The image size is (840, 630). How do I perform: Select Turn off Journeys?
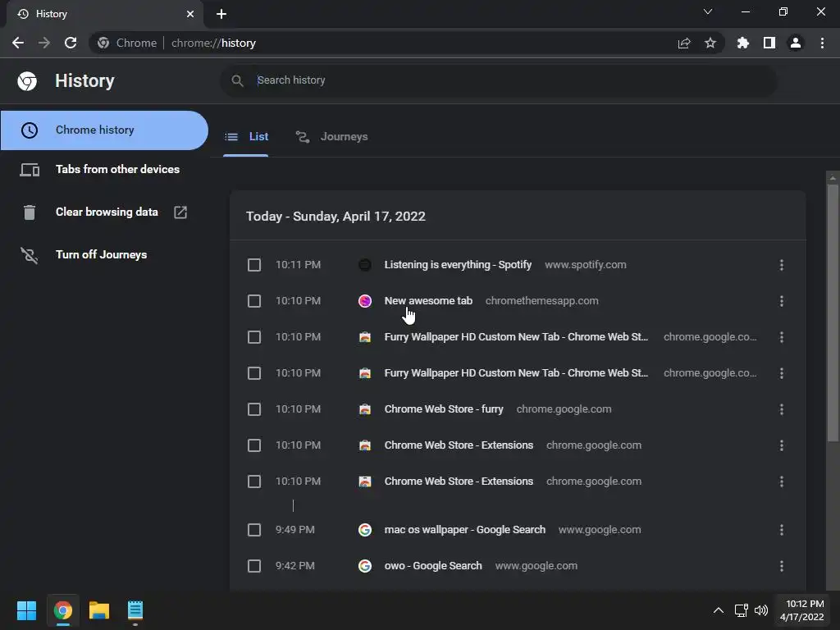click(x=104, y=255)
